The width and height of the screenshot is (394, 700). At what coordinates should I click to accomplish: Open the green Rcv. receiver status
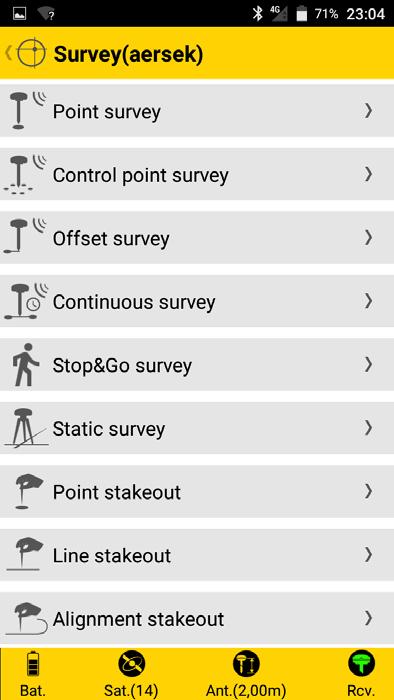(361, 674)
